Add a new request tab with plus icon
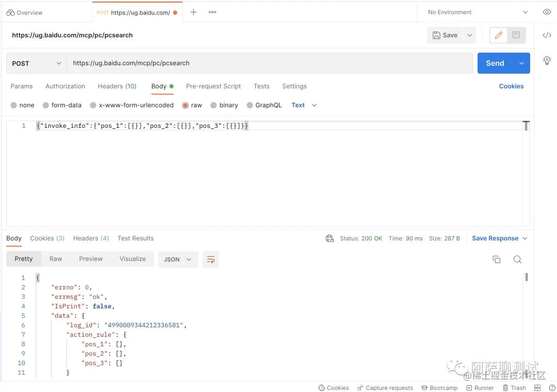The image size is (557, 392). coord(193,12)
